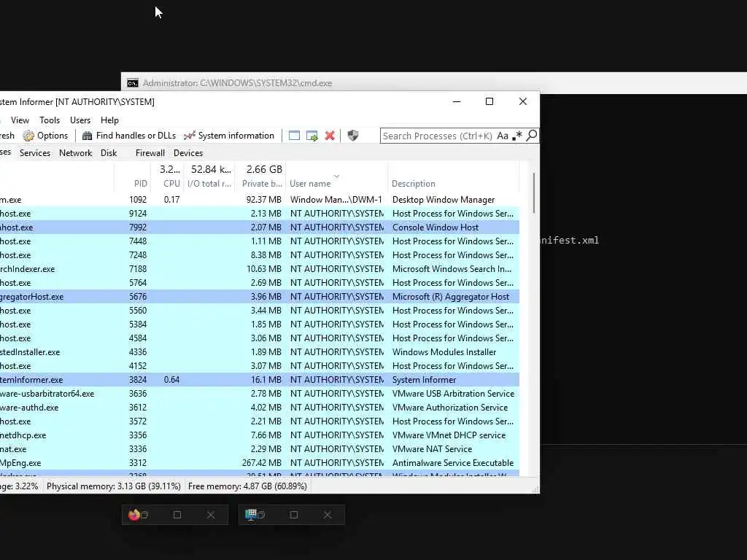Viewport: 747px width, 560px height.
Task: Select Microsoft Windows Search Indexer row
Action: 260,269
